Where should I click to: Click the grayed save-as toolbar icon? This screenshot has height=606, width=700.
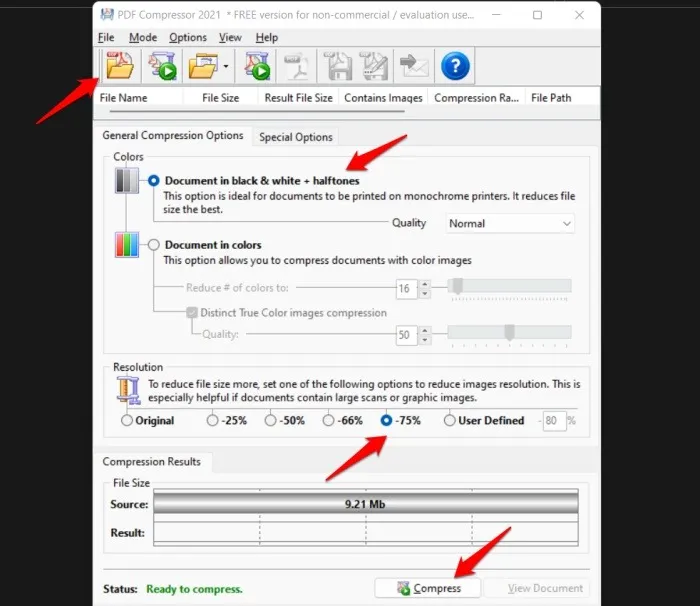tap(374, 66)
